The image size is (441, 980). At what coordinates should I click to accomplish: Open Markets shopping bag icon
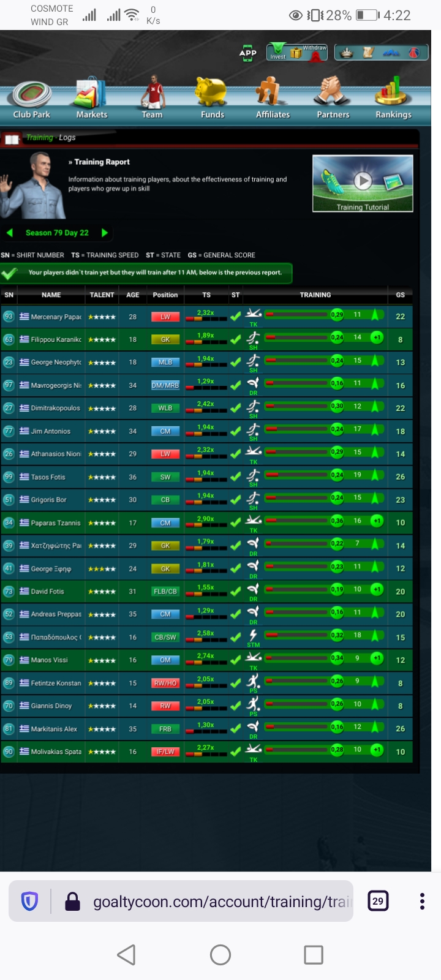pos(92,93)
